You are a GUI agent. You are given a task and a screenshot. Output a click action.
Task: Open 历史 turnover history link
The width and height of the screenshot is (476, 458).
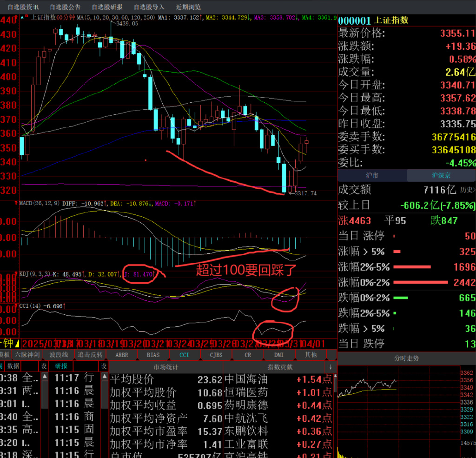coord(467,190)
